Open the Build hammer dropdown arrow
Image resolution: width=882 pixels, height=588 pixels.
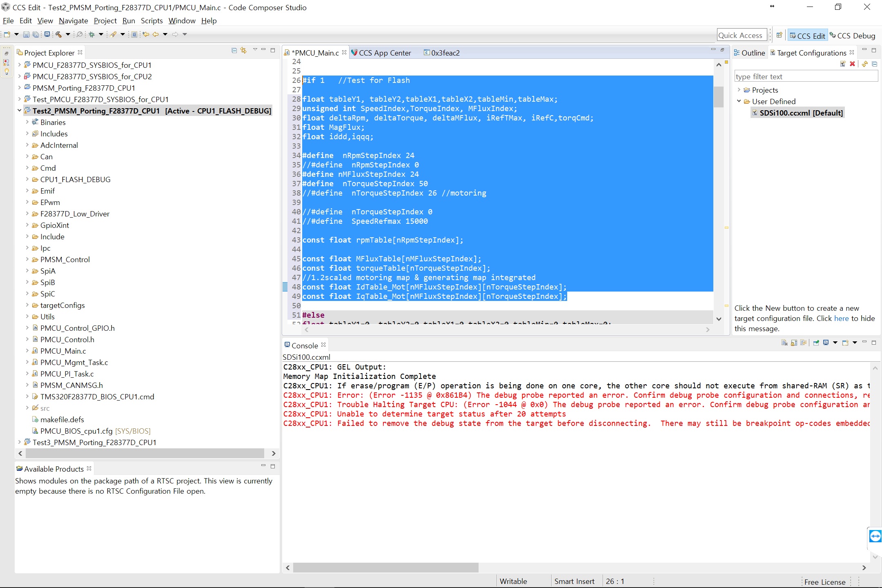68,34
